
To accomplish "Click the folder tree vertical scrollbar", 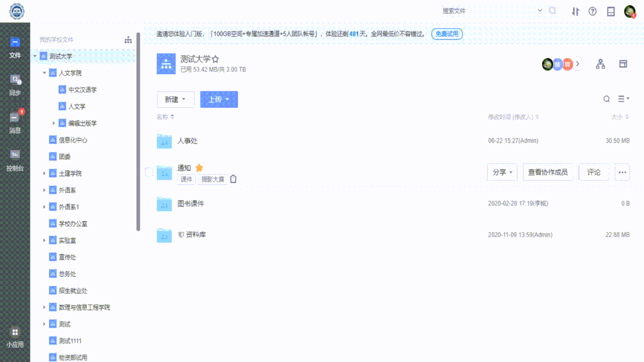I will [138, 131].
